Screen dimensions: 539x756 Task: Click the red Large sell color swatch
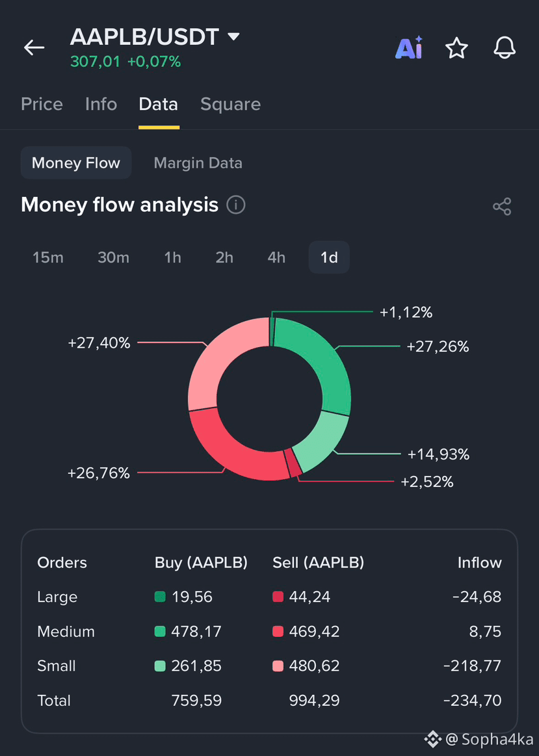tap(278, 597)
